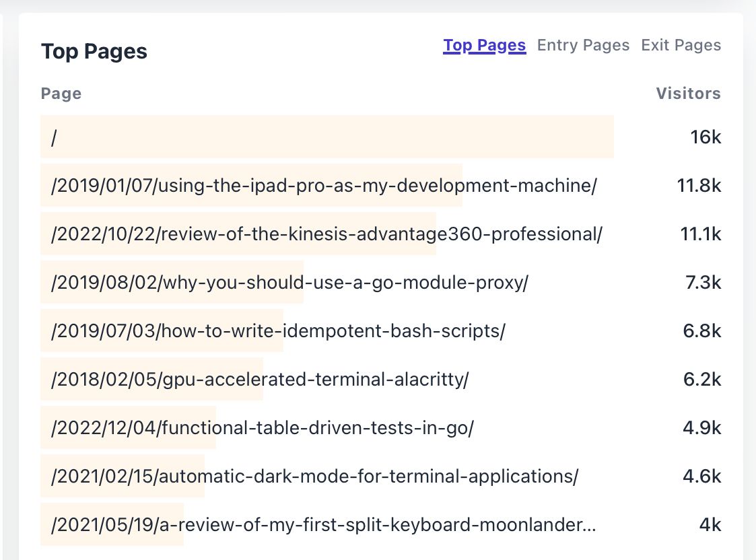The height and width of the screenshot is (560, 756).
Task: Select the Exit Pages tab
Action: pyautogui.click(x=681, y=45)
